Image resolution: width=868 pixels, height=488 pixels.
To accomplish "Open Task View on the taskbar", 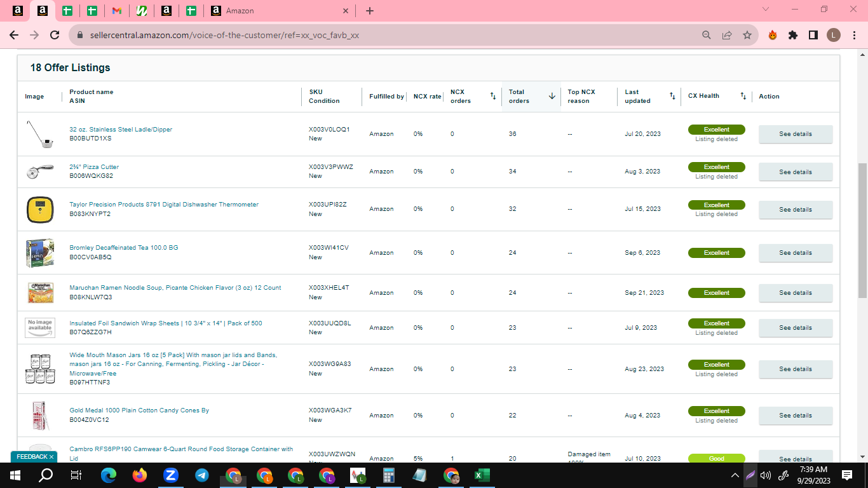I will [76, 475].
